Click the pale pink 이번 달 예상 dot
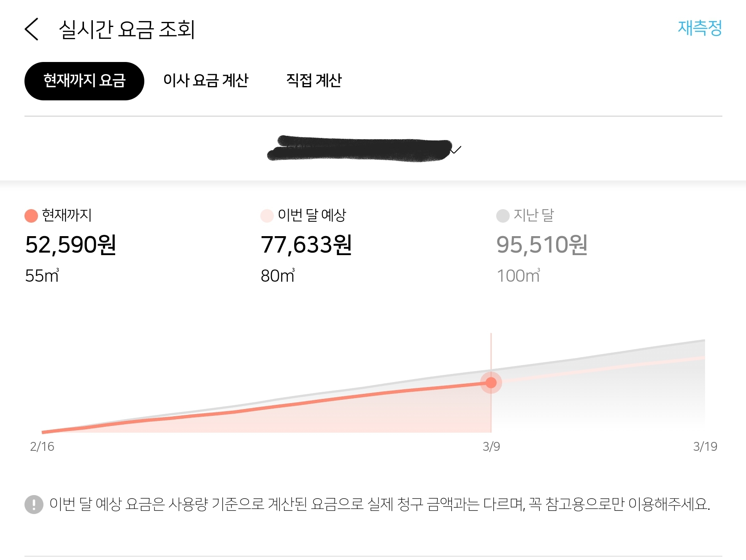The height and width of the screenshot is (560, 746). coord(267,215)
